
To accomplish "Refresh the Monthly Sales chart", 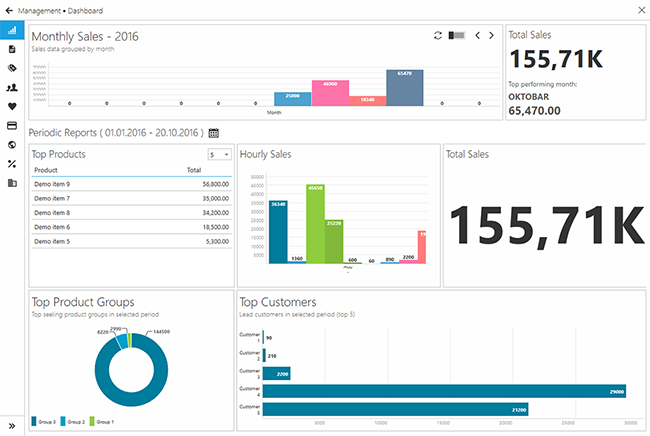I will coord(438,35).
